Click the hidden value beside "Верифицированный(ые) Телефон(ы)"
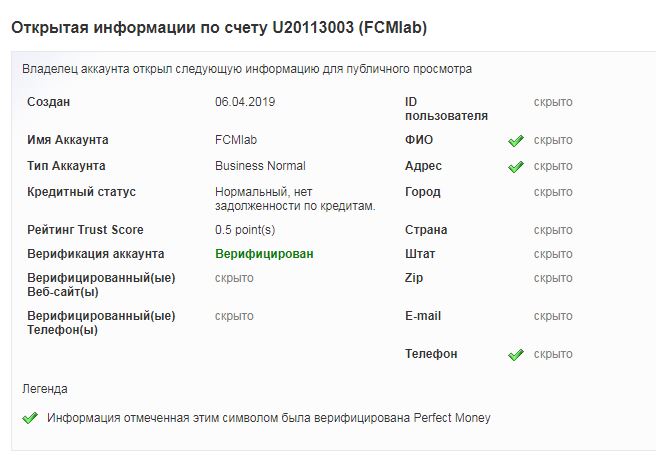This screenshot has width=656, height=455. point(234,316)
